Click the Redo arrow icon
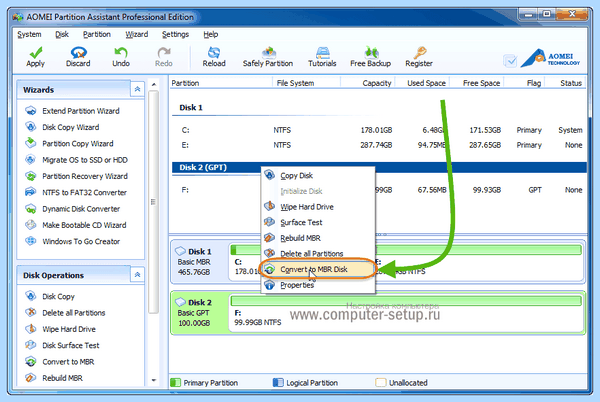 pyautogui.click(x=164, y=52)
